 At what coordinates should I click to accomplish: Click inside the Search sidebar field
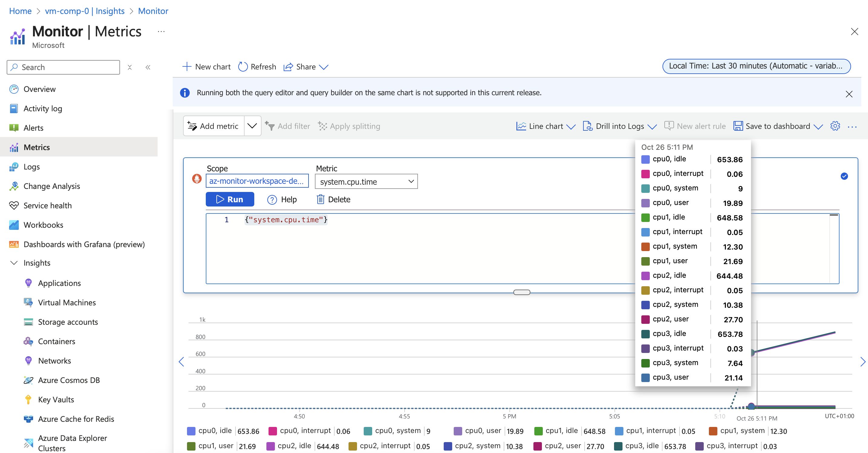tap(63, 67)
